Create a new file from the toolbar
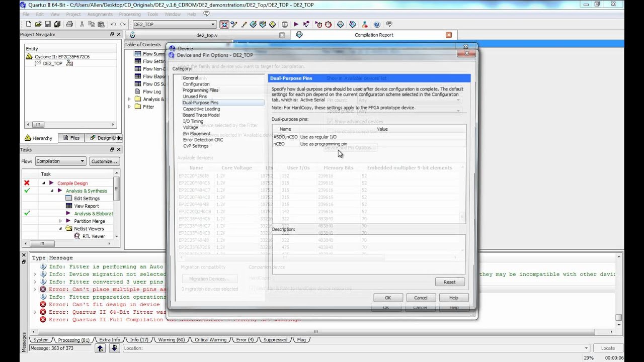Screen dimensions: 644x362 tap(29, 24)
